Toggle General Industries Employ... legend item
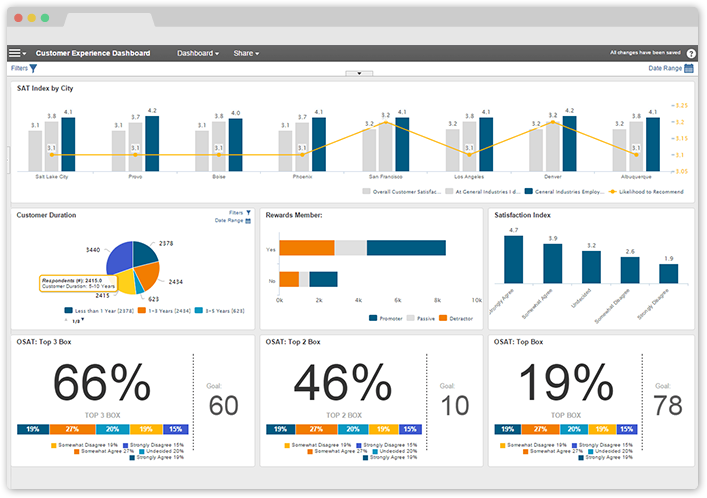Screen dimensions: 707x498 [x=564, y=192]
